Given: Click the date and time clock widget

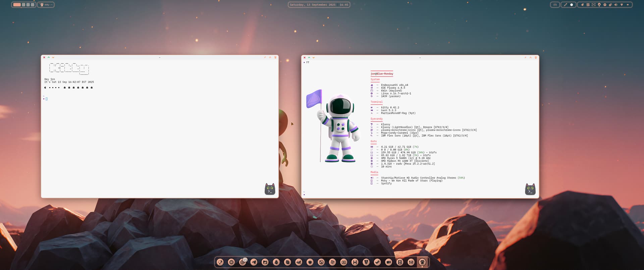Looking at the screenshot, I should point(319,5).
